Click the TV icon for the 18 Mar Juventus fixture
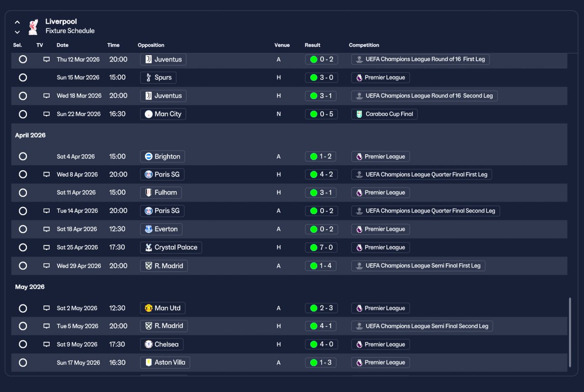This screenshot has height=392, width=584. click(x=47, y=96)
